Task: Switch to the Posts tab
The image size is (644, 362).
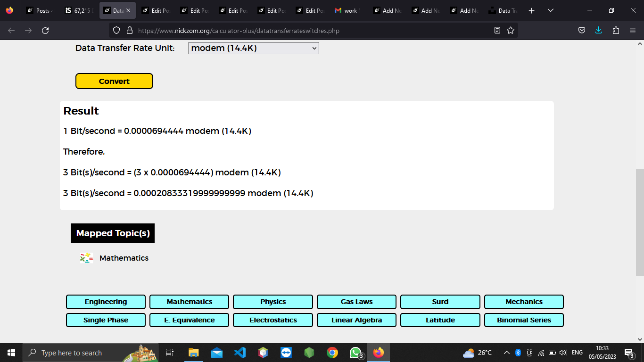Action: click(41, 10)
